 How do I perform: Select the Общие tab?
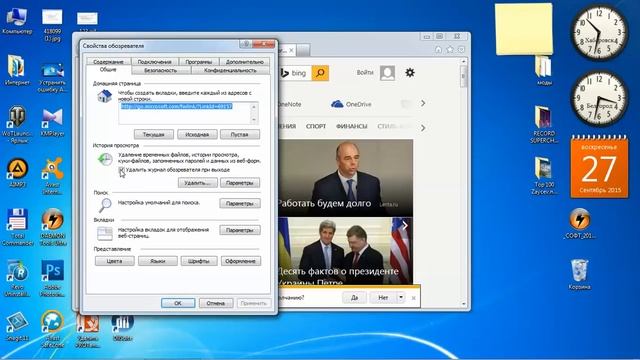coord(108,70)
